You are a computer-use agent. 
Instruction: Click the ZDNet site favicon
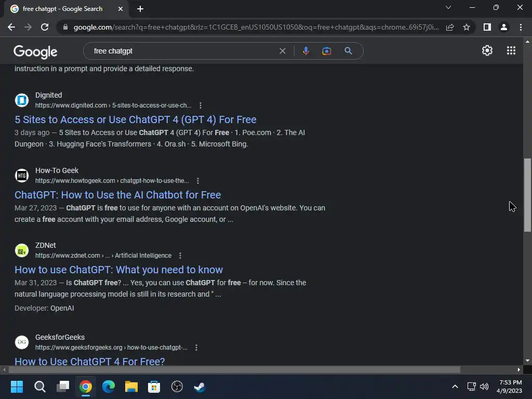[22, 250]
